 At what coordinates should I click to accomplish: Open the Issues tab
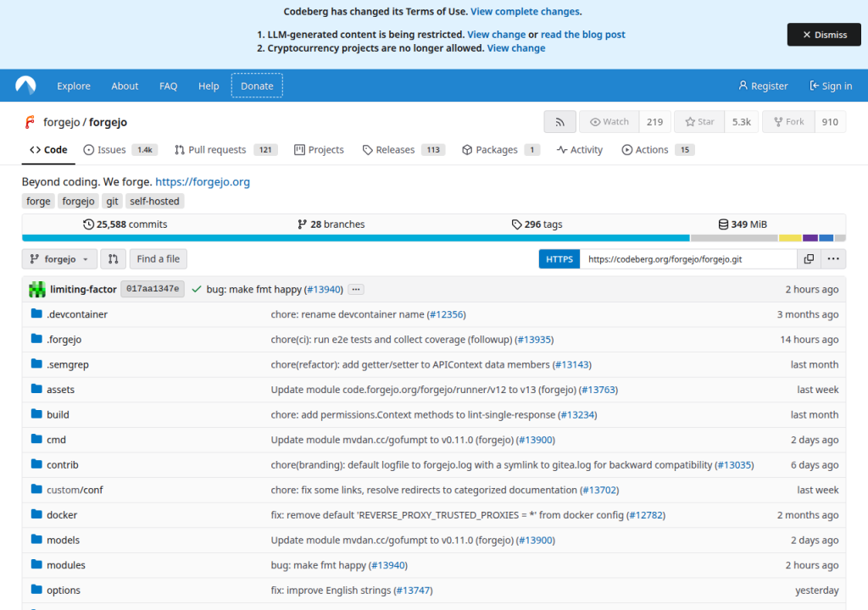tap(120, 150)
